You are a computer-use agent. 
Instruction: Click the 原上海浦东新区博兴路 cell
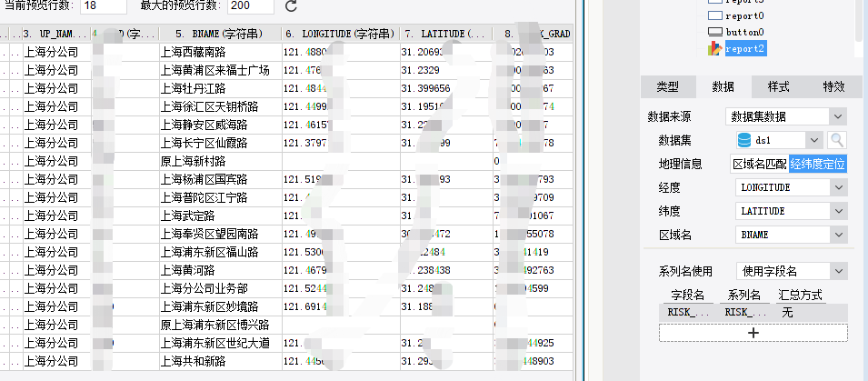[x=220, y=325]
